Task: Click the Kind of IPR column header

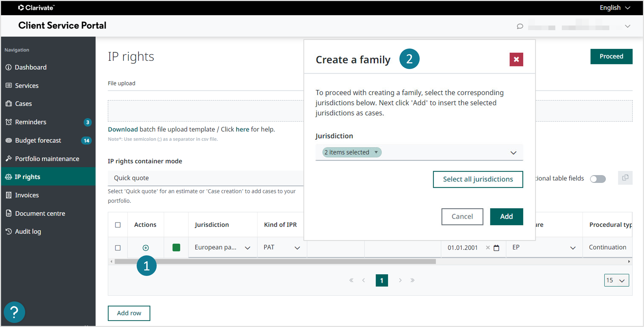Action: click(280, 224)
